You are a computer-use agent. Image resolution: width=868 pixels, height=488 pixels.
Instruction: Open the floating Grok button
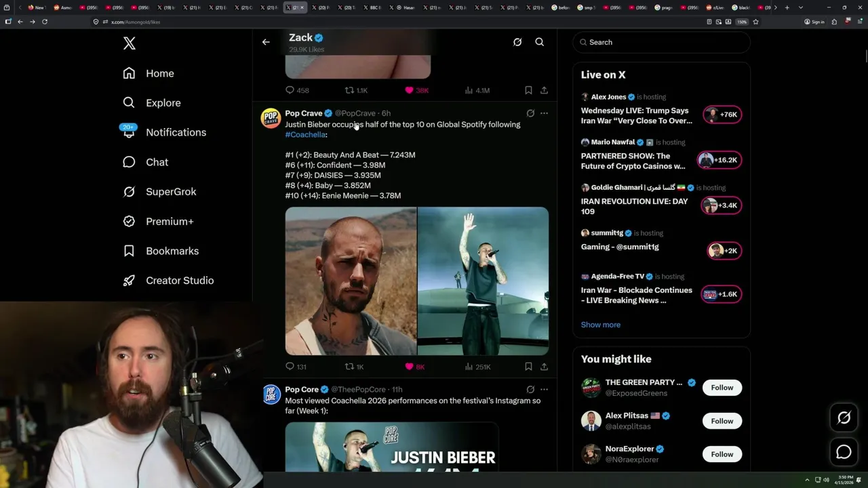(844, 418)
